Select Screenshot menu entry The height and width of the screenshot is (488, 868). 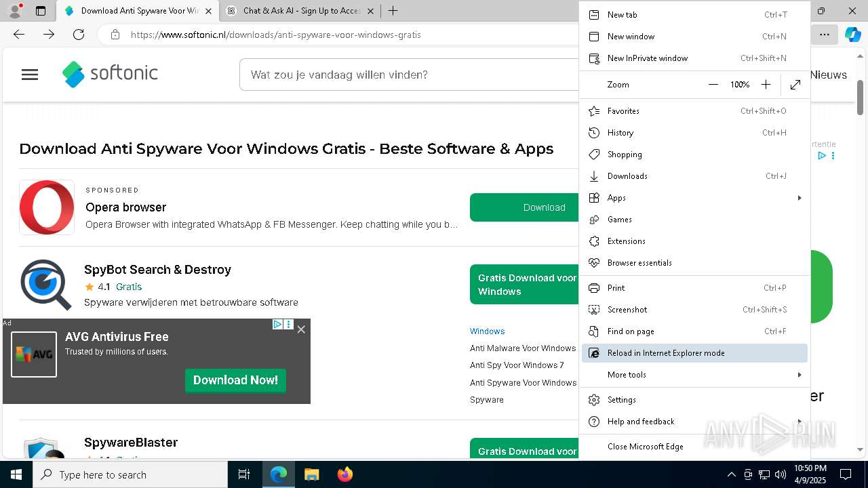click(694, 310)
